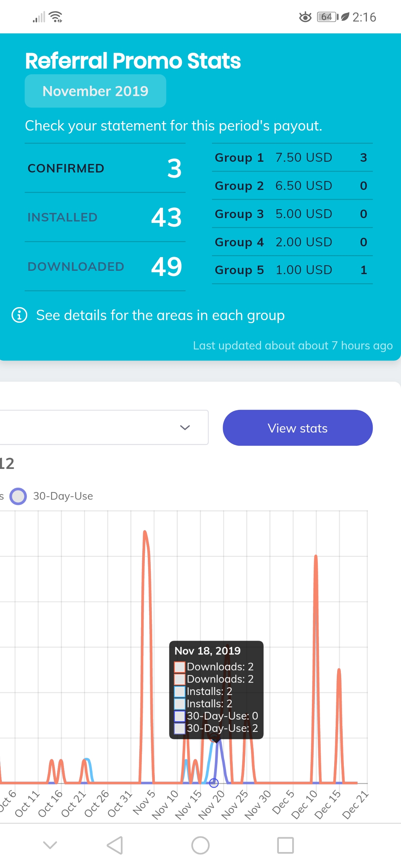401x868 pixels.
Task: Tap the Android home circle icon
Action: click(x=200, y=845)
